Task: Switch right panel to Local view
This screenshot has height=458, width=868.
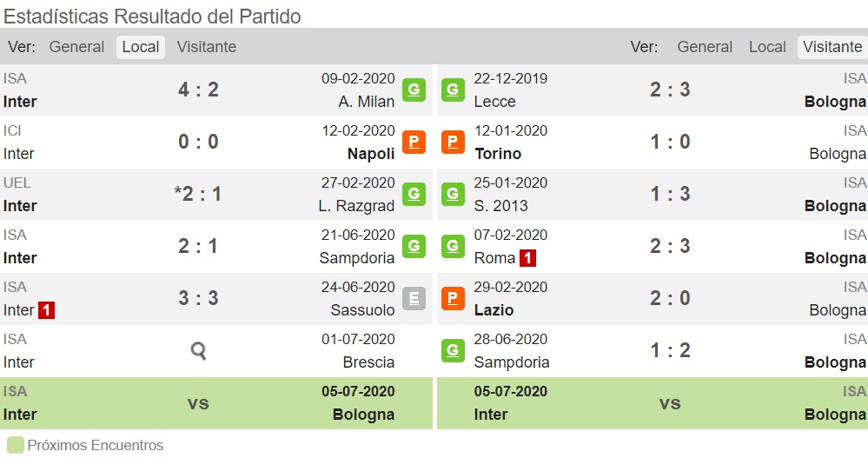Action: (x=767, y=47)
